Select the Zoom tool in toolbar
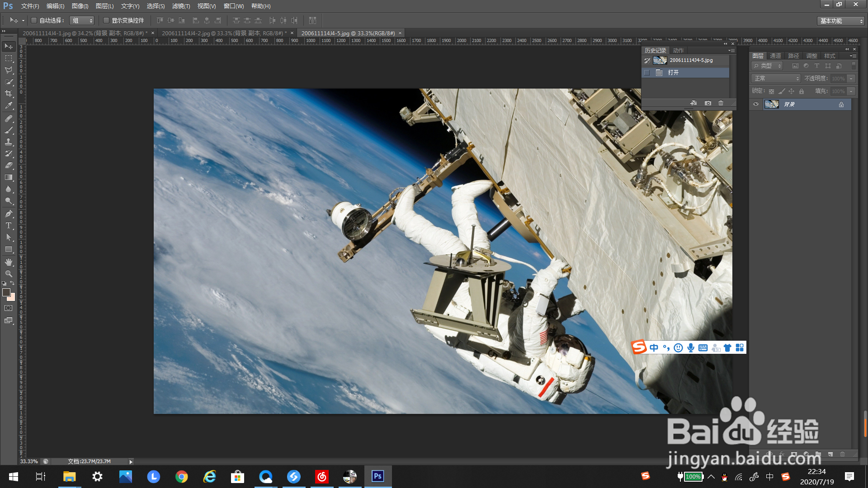This screenshot has height=488, width=868. point(9,274)
